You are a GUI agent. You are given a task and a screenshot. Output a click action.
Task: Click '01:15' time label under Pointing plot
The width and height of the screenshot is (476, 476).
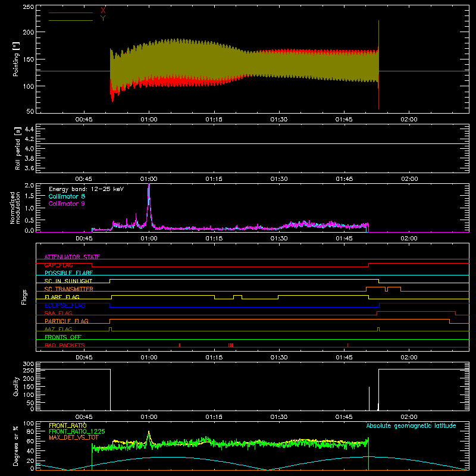(x=214, y=120)
